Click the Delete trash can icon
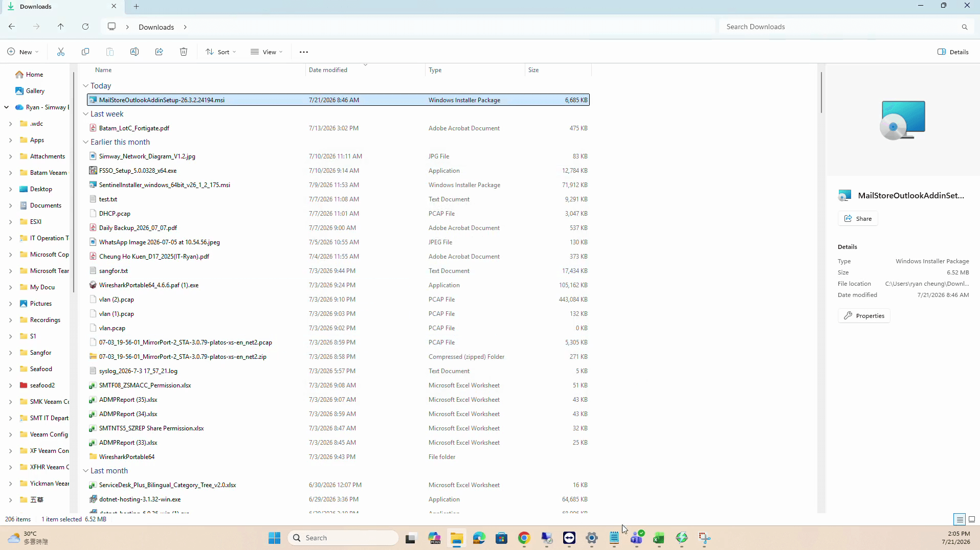 184,52
